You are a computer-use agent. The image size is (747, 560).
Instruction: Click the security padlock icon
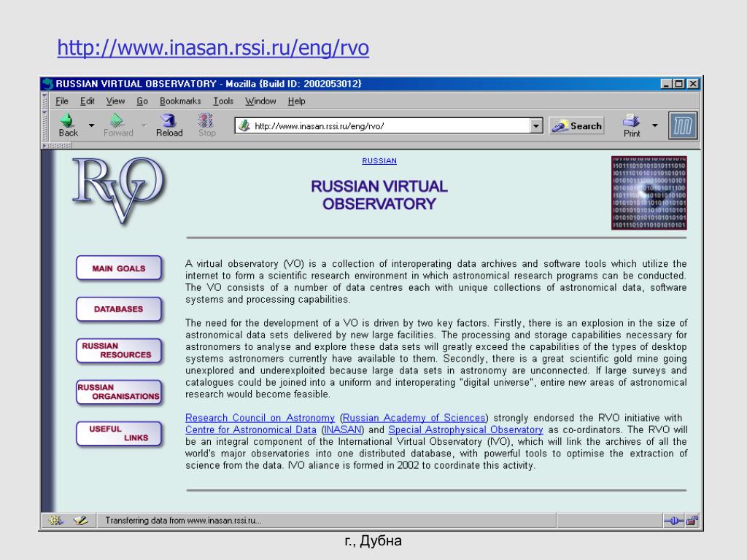692,521
